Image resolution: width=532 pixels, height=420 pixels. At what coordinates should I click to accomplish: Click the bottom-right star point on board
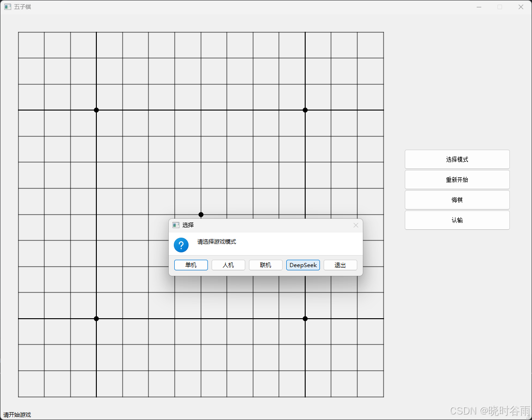point(305,319)
